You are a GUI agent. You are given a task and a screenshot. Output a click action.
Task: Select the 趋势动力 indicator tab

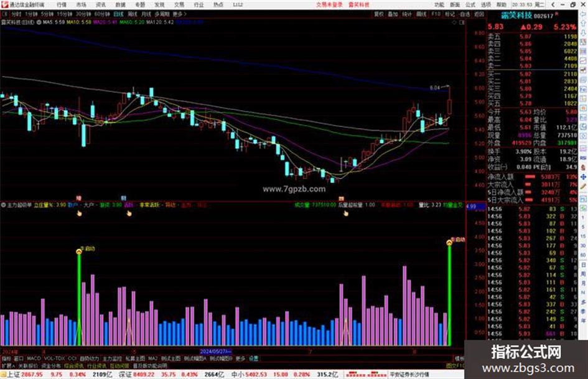(89, 358)
